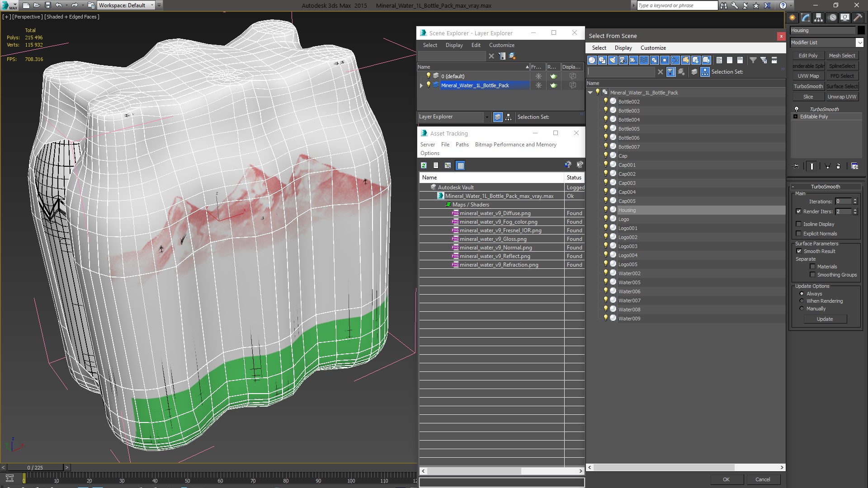The image size is (868, 488).
Task: Select the When Rendering update option
Action: [x=802, y=301]
